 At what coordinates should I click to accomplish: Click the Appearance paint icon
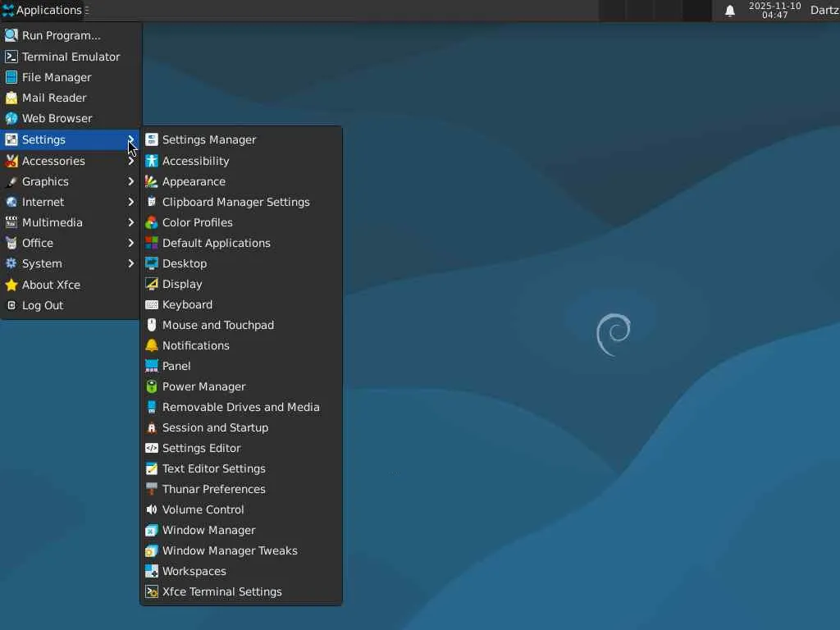point(152,181)
